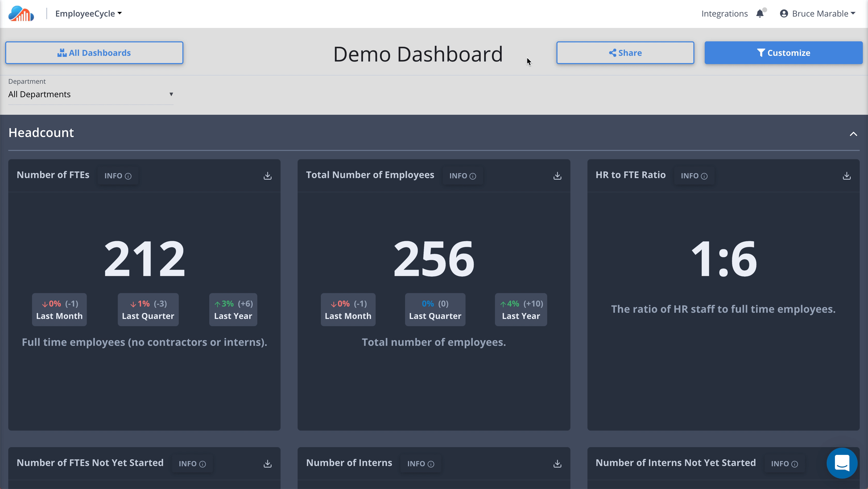Download the Total Number of Employees card
The width and height of the screenshot is (868, 489).
click(557, 175)
